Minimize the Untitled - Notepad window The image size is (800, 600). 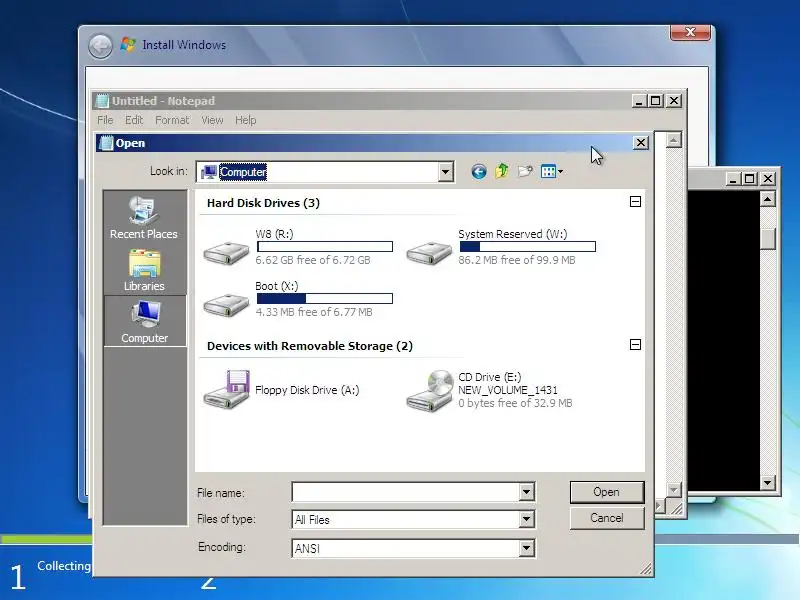point(639,101)
